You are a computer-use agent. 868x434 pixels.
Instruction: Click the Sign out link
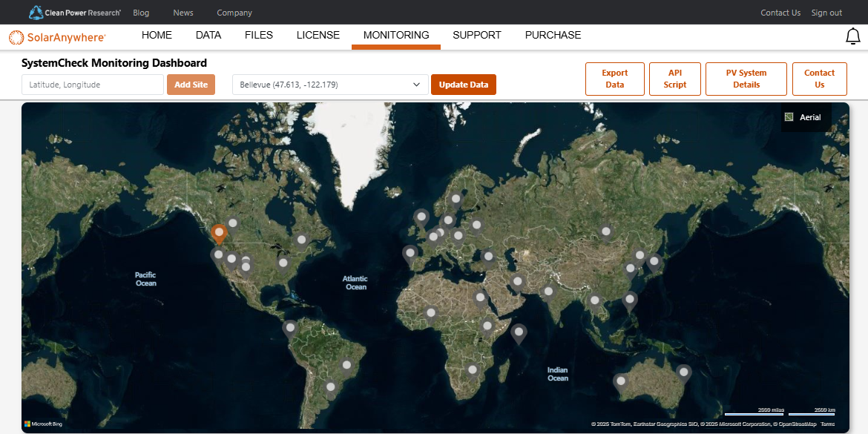(x=826, y=13)
